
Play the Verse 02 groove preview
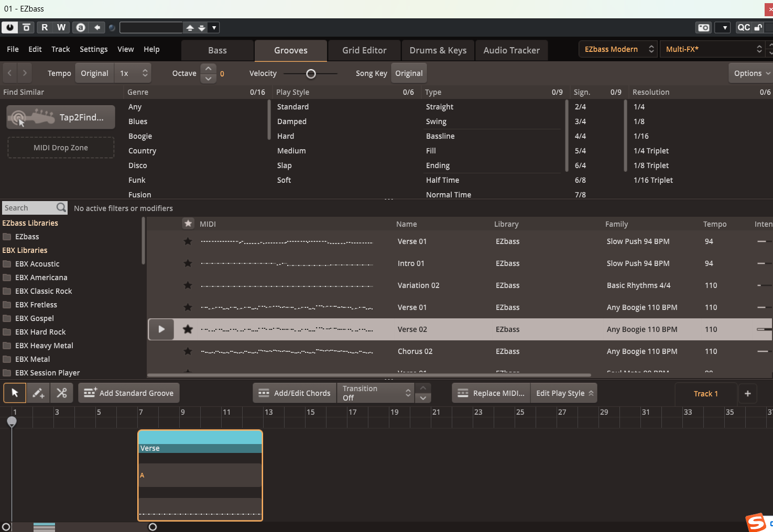point(161,329)
